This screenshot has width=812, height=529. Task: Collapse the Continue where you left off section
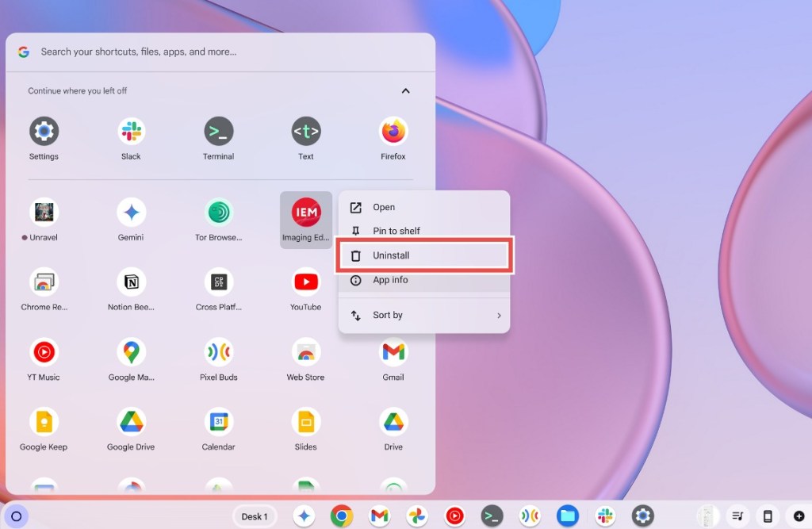[x=405, y=90]
